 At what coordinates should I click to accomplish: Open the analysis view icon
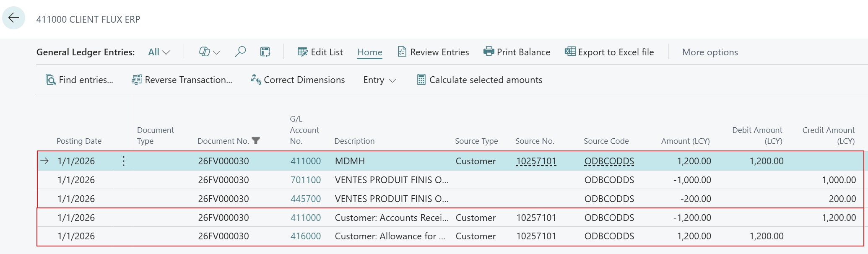pos(265,52)
